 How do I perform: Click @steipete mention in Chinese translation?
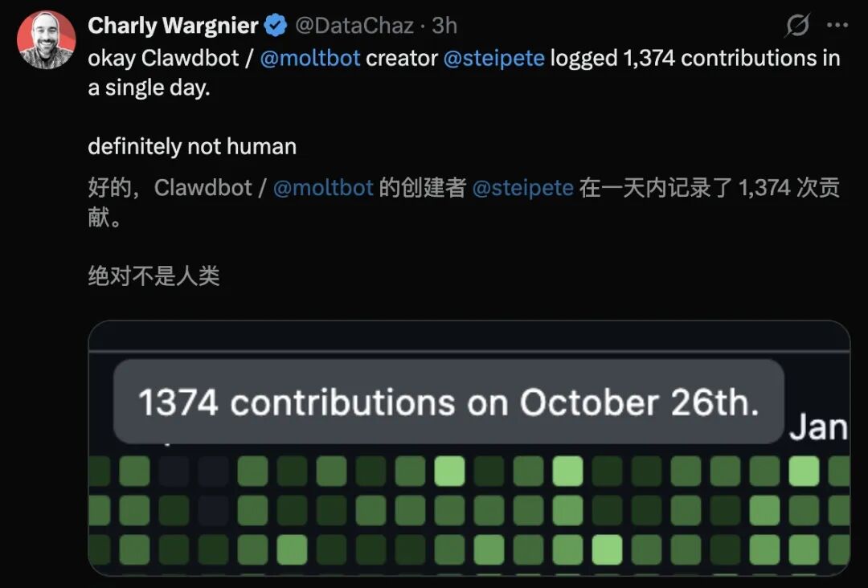(x=522, y=187)
